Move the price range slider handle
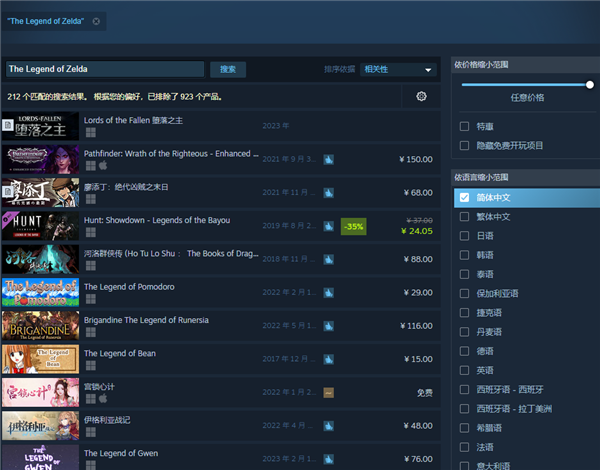 [x=590, y=85]
